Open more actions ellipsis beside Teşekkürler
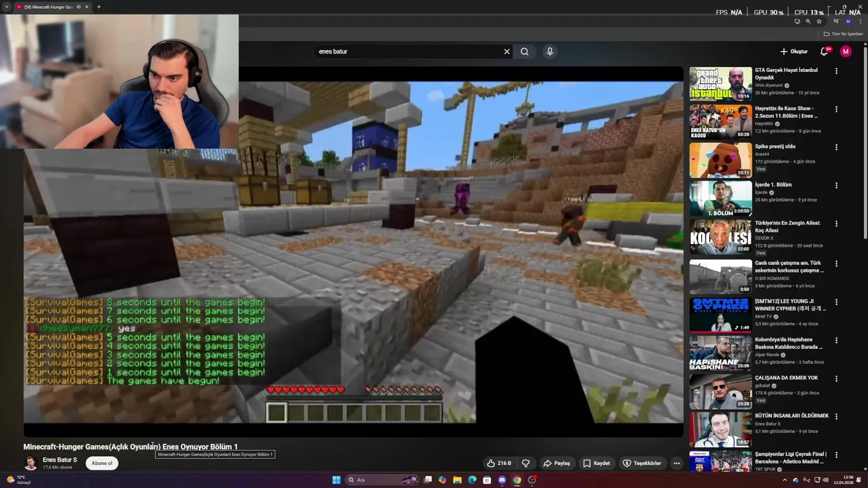This screenshot has height=488, width=868. (x=676, y=464)
